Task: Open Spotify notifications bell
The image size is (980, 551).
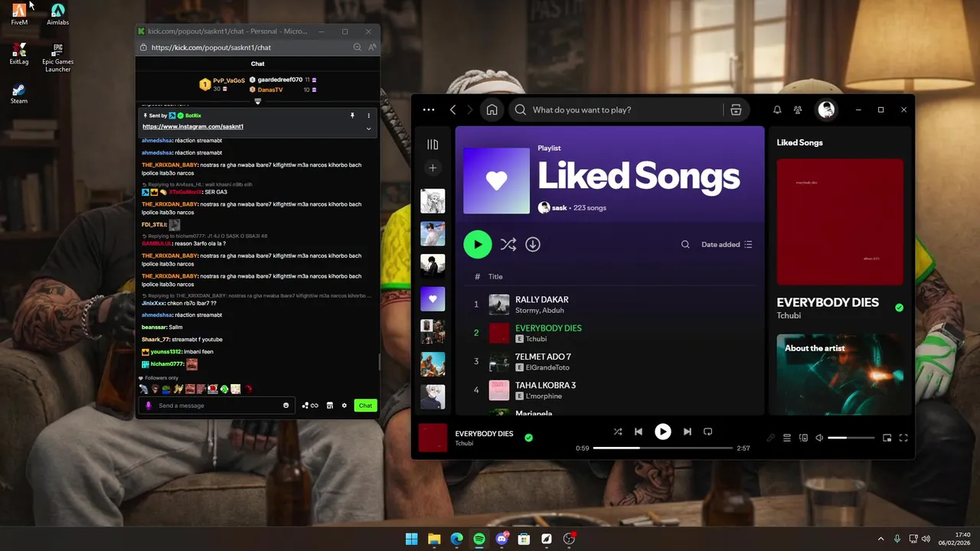Action: (x=777, y=109)
